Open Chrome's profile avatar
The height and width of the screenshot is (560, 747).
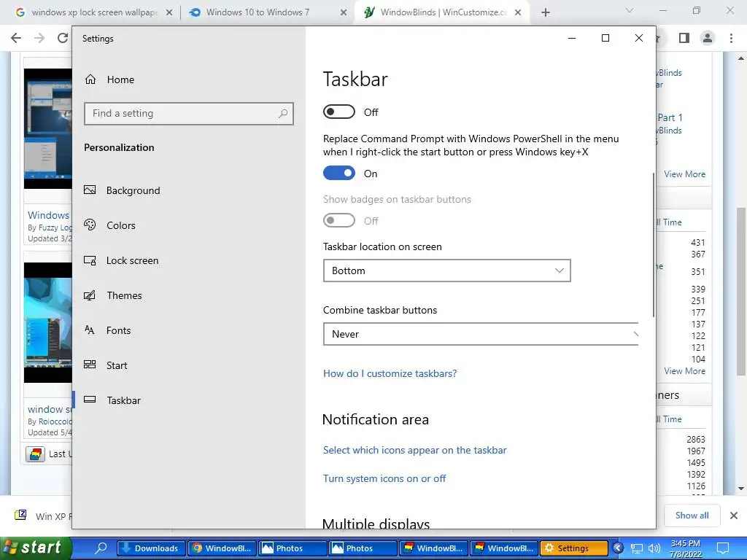(x=708, y=38)
